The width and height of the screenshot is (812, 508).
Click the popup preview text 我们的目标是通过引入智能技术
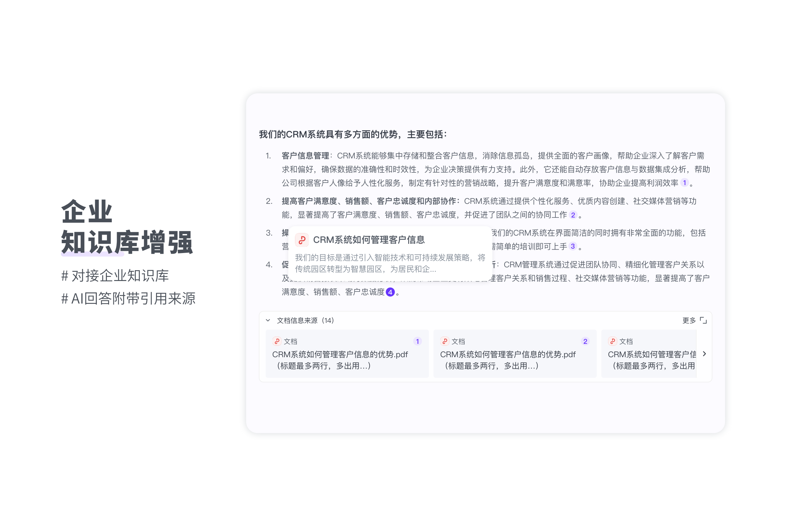click(390, 264)
